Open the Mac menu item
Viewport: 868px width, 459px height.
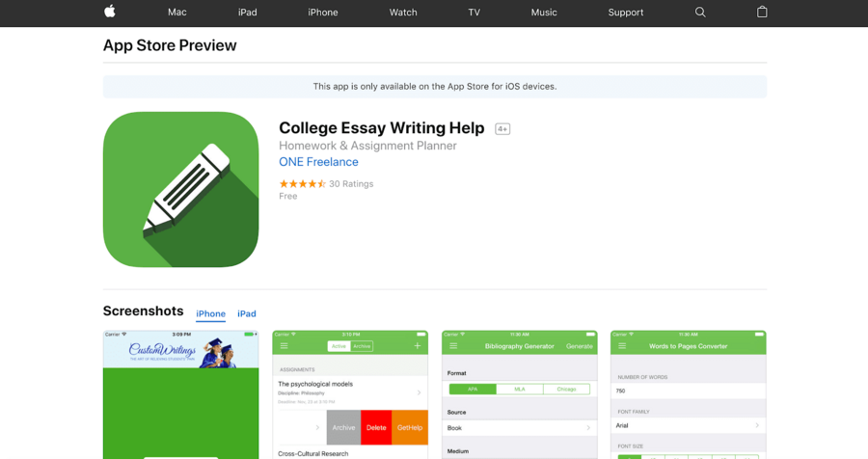[x=177, y=13]
